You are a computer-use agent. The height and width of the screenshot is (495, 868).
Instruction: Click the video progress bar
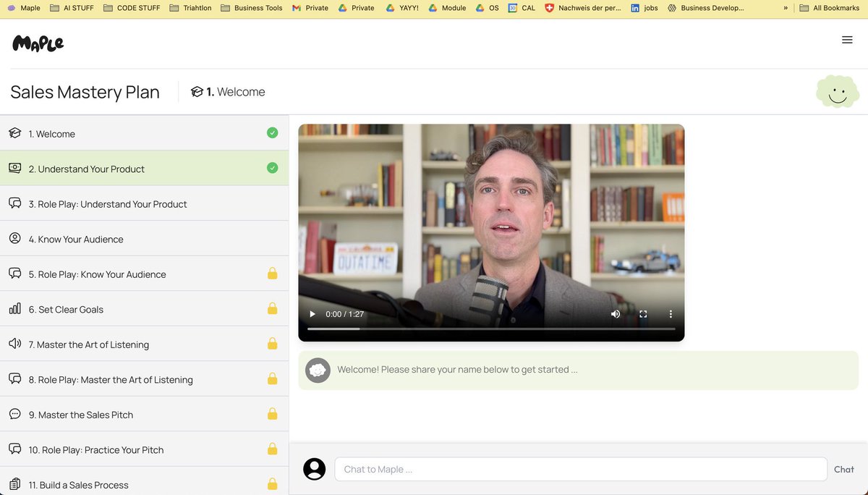491,329
